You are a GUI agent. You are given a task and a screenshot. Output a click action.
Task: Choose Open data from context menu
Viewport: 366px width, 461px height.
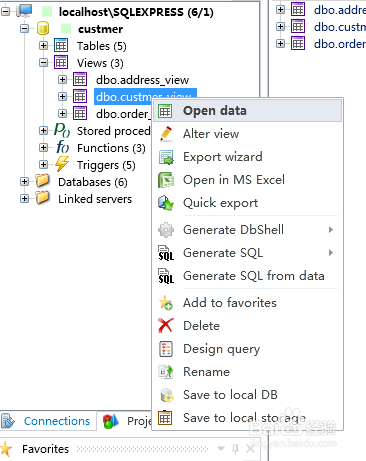click(248, 111)
